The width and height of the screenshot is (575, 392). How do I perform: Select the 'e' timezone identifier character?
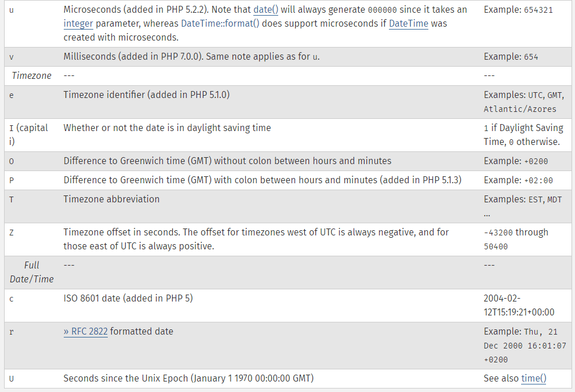(12, 95)
